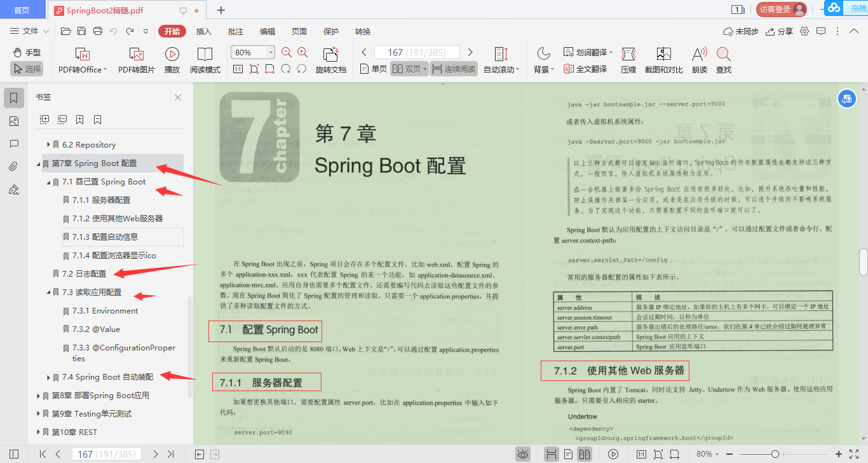Image resolution: width=868 pixels, height=463 pixels.
Task: Switch to the 保护 tab
Action: [x=331, y=31]
